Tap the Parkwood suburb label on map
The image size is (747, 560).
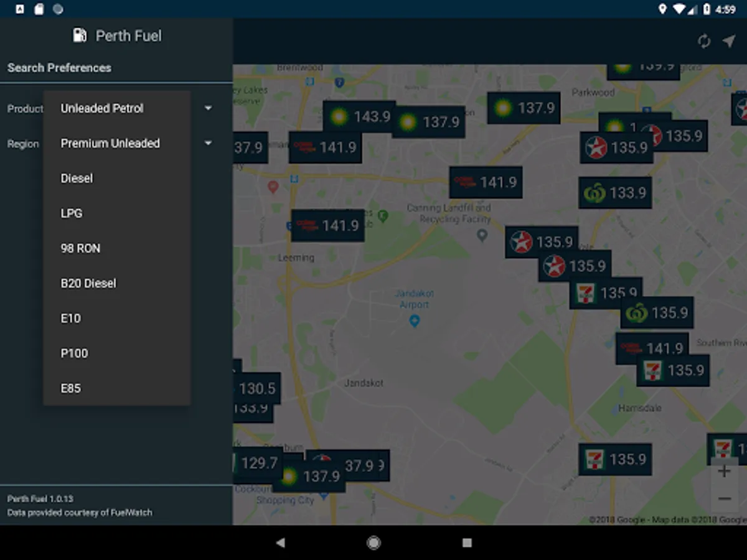point(593,93)
